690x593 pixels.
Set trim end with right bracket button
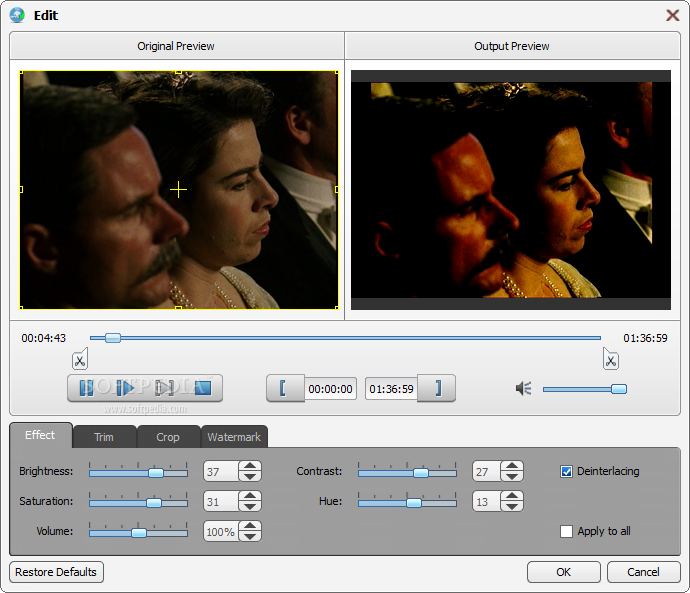point(437,388)
